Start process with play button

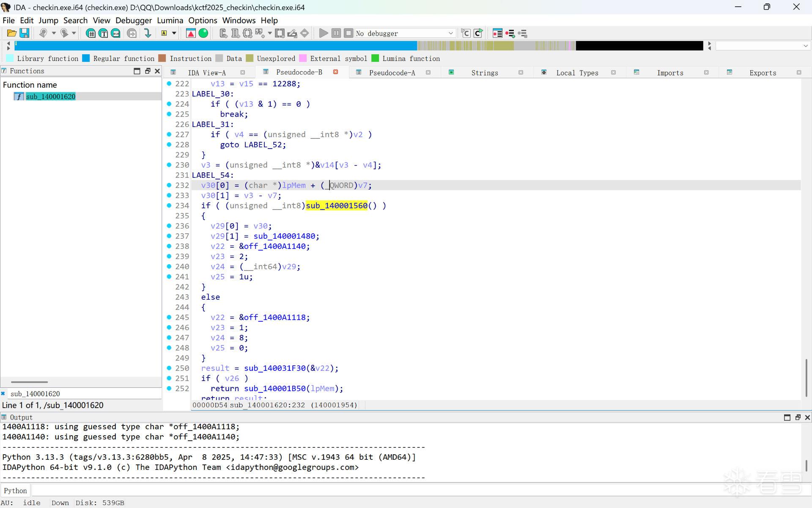[x=323, y=33]
